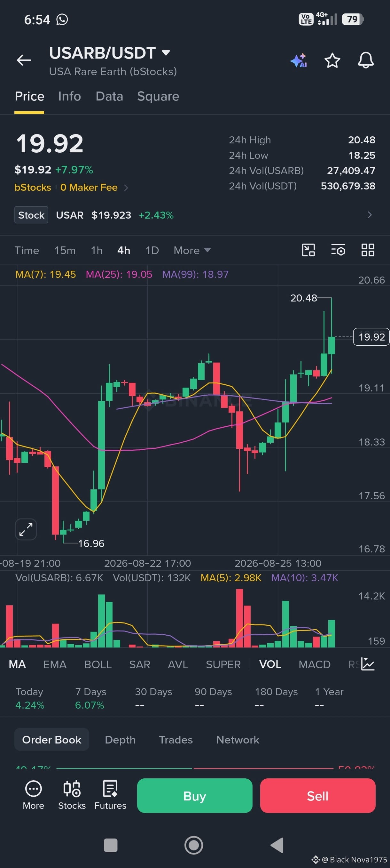390x868 pixels.
Task: Open 0 Maker Fee details chevron
Action: [126, 188]
